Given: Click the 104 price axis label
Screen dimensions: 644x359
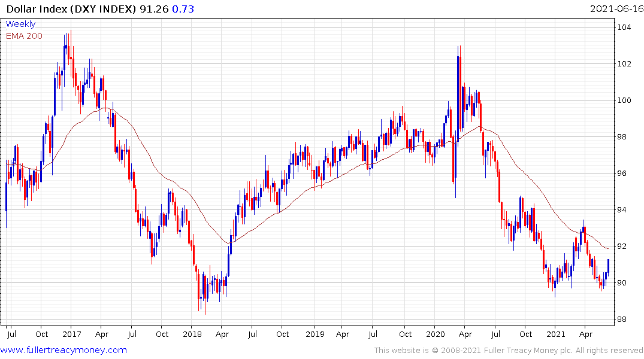Looking at the screenshot, I should [624, 28].
